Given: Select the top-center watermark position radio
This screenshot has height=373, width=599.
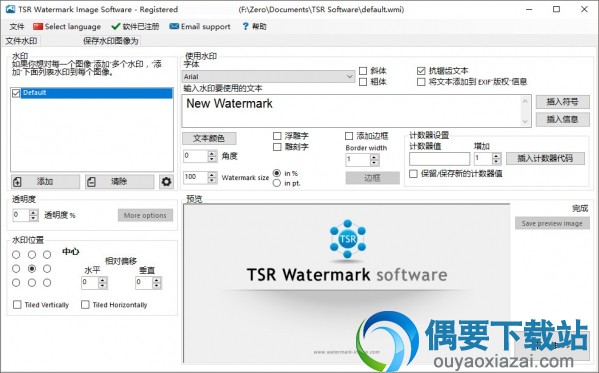Looking at the screenshot, I should [32, 255].
